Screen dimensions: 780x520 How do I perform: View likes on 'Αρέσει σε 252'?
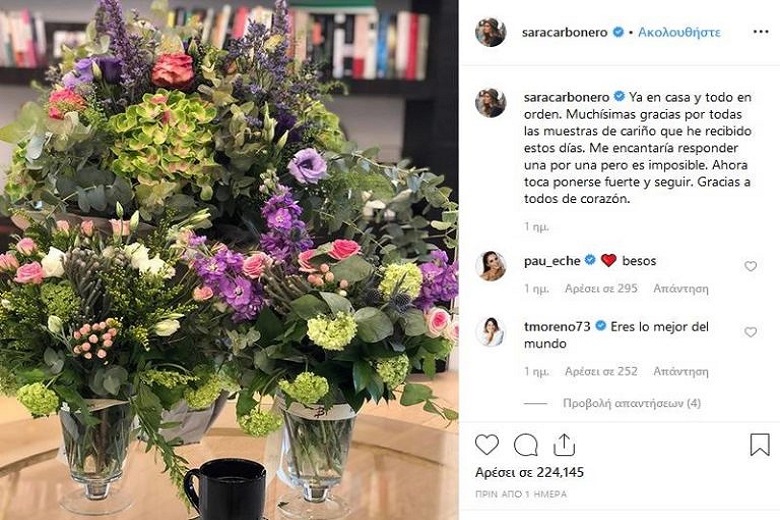[x=601, y=371]
